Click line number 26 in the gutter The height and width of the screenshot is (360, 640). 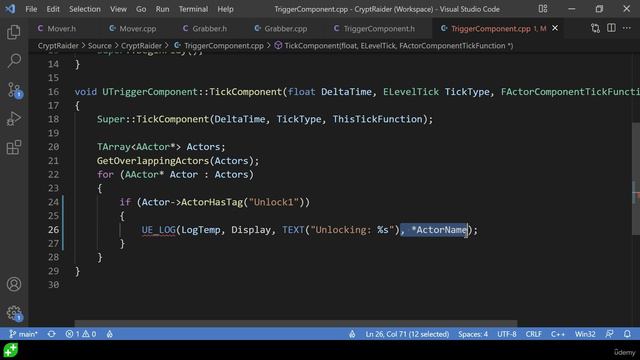click(53, 230)
